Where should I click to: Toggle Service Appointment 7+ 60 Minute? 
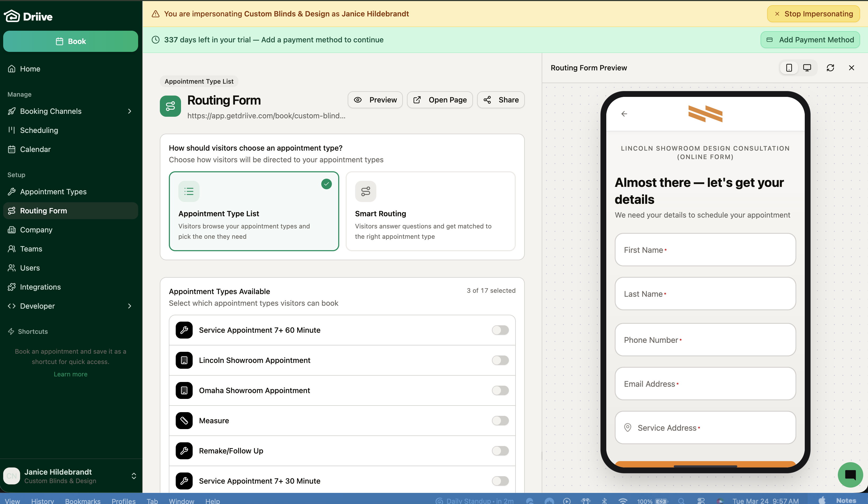pos(500,330)
